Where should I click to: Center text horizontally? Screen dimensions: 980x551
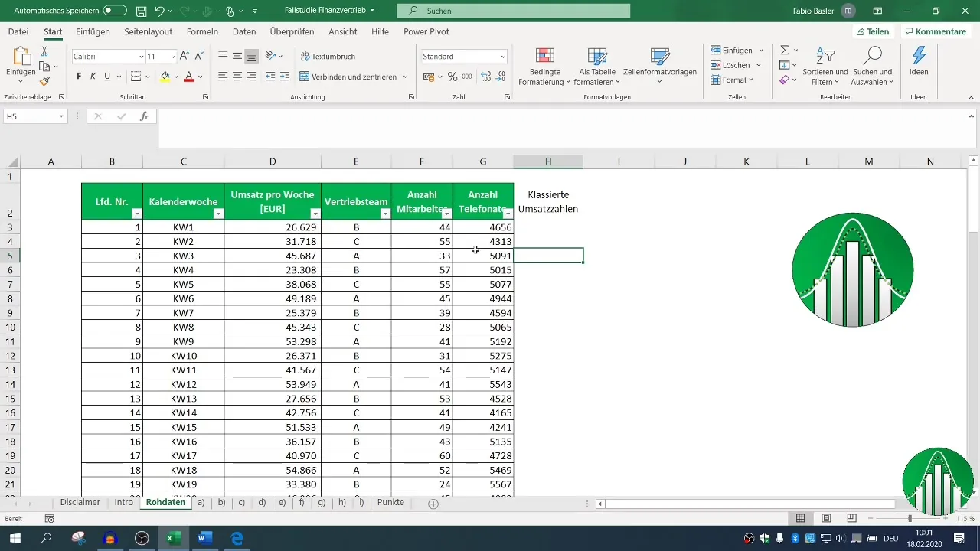[x=237, y=77]
